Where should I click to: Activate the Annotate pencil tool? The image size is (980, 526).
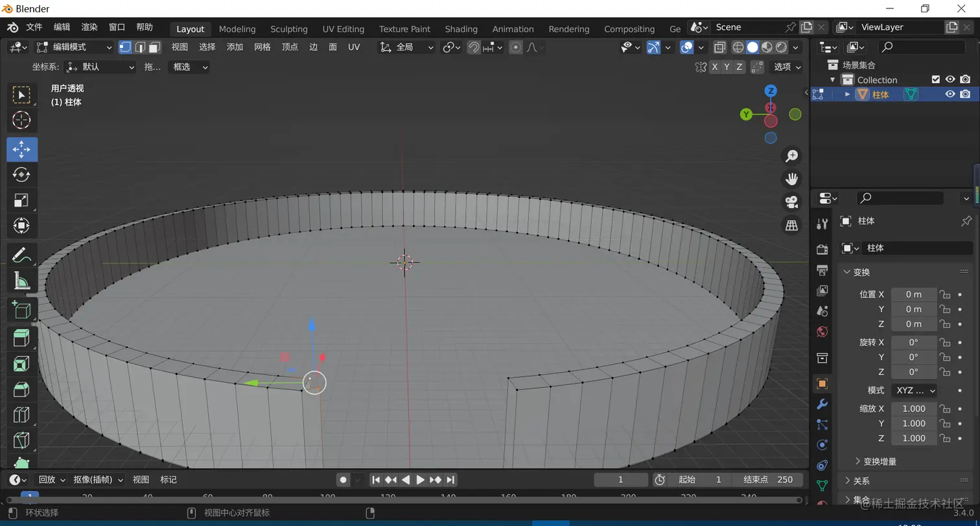click(x=22, y=255)
